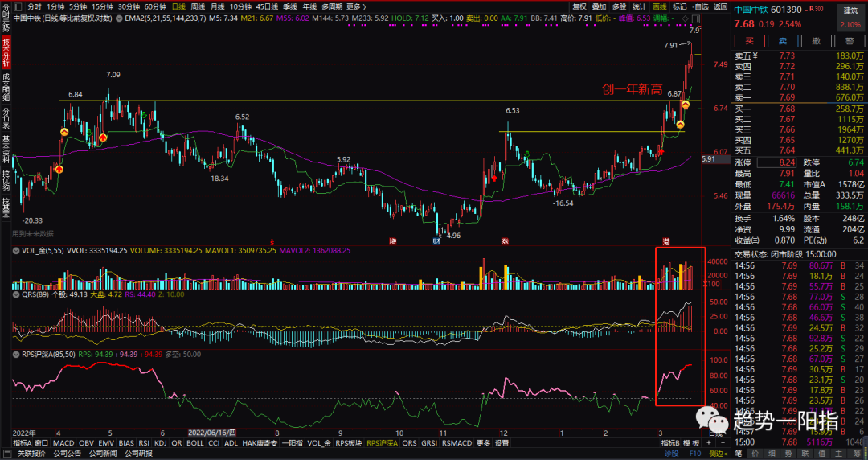Toggle -自选 watchlist removal
868x460 pixels.
click(x=700, y=6)
